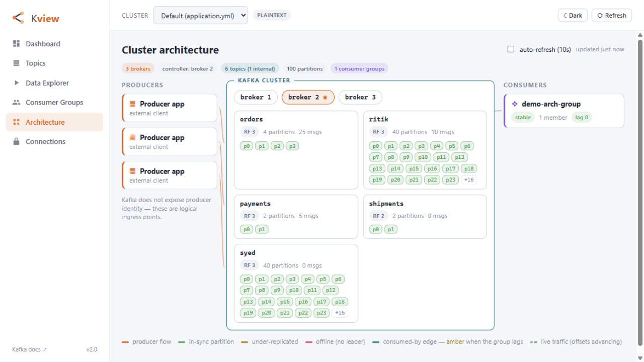Open the orders topic card title

tap(252, 119)
